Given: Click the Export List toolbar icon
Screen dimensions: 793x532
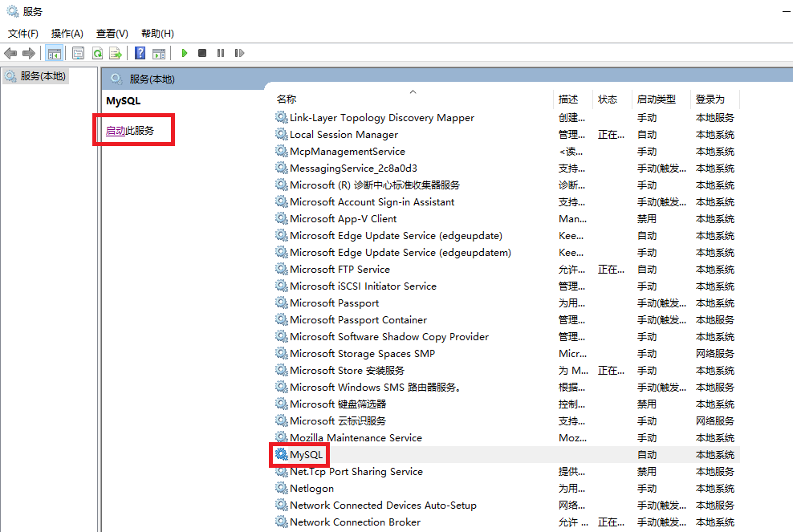Looking at the screenshot, I should 116,53.
